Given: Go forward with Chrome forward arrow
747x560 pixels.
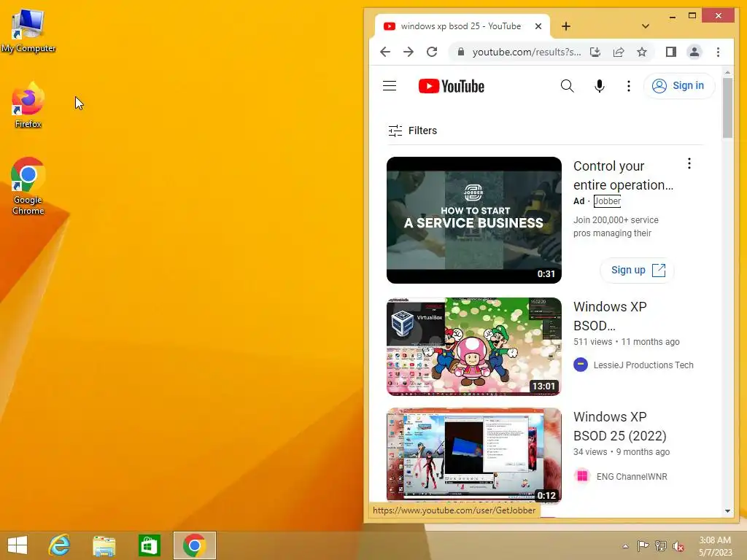Looking at the screenshot, I should 409,52.
